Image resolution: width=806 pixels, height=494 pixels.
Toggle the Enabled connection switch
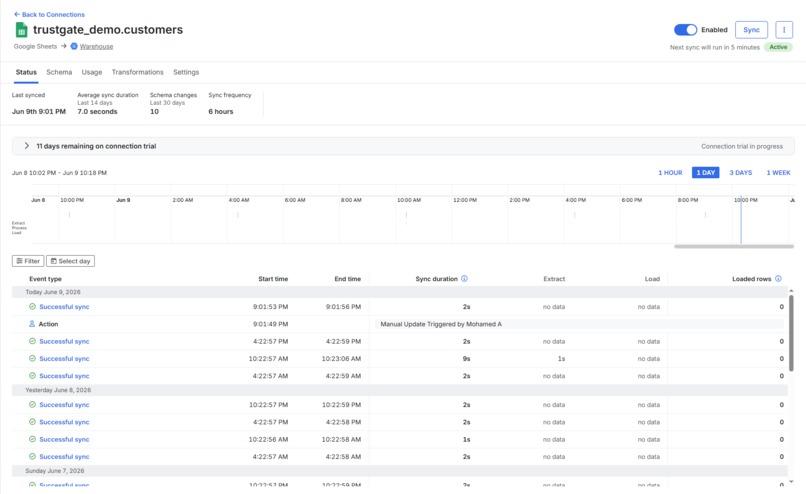click(685, 30)
